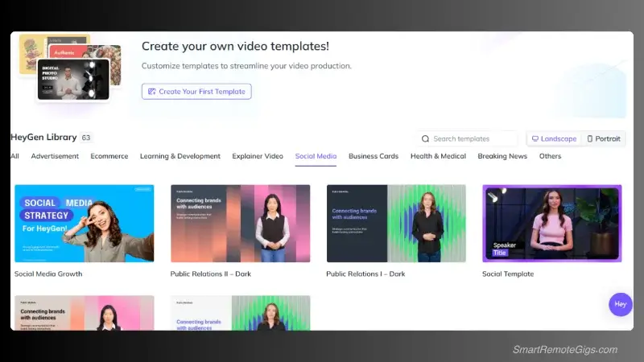Open the All category tab
This screenshot has height=362, width=644.
point(14,156)
